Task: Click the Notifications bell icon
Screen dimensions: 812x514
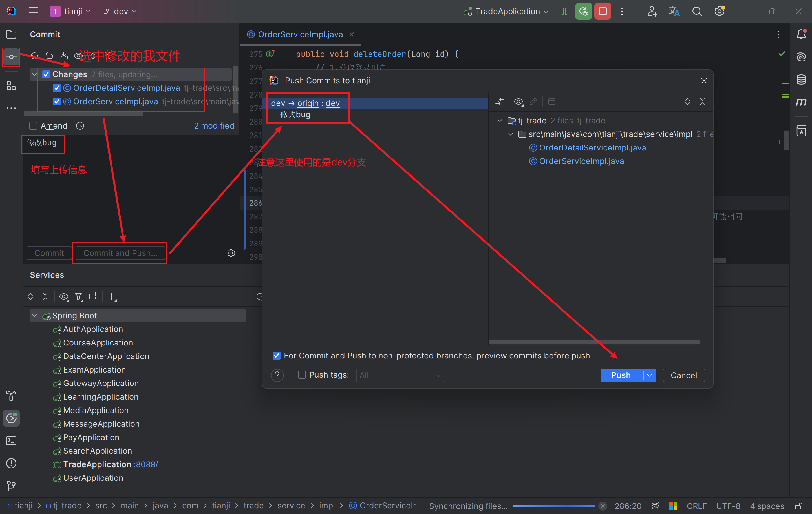Action: pos(801,34)
